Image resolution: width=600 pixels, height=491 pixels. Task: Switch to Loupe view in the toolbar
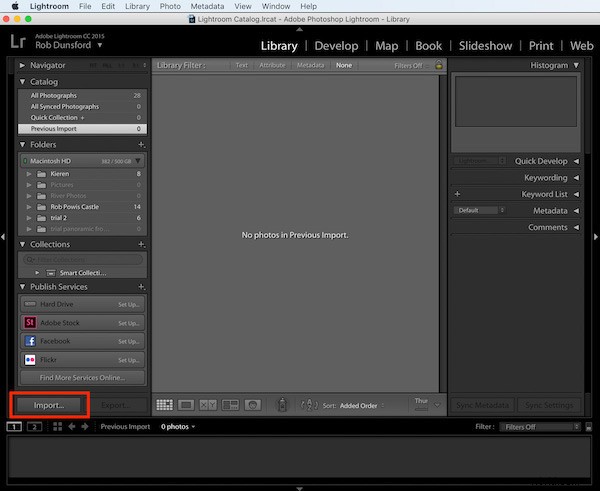[x=186, y=405]
